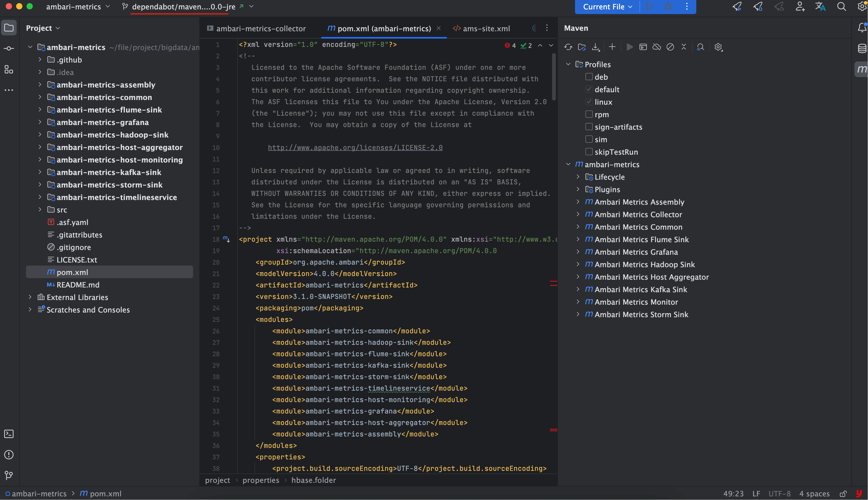Click the Debug bug icon in top toolbar
This screenshot has height=500, width=868.
(x=668, y=7)
